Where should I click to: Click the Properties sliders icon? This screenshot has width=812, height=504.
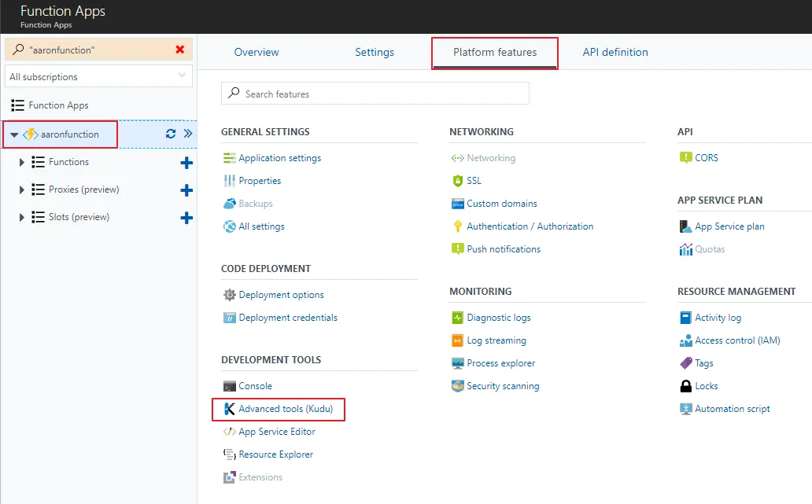coord(230,181)
